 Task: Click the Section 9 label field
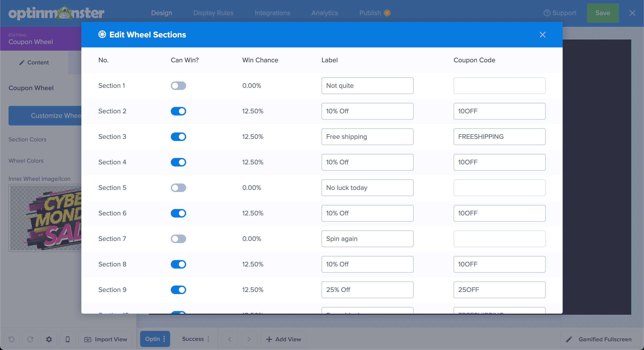click(x=367, y=290)
